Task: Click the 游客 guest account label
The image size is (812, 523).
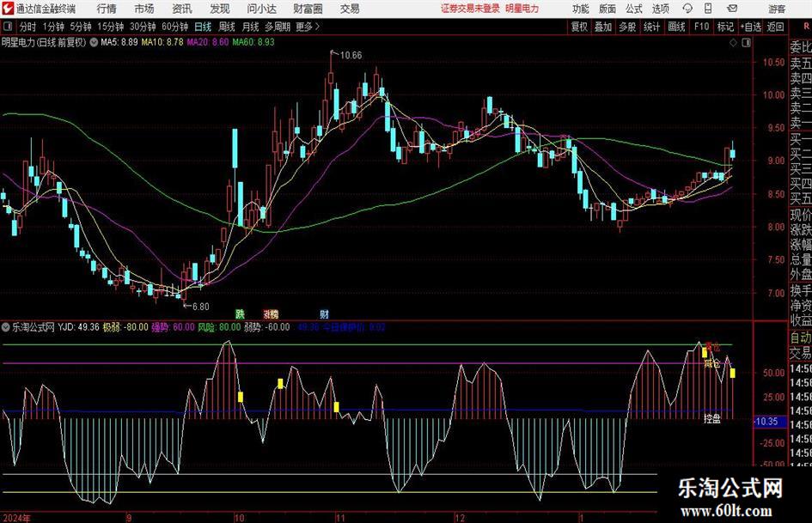Action: click(776, 9)
